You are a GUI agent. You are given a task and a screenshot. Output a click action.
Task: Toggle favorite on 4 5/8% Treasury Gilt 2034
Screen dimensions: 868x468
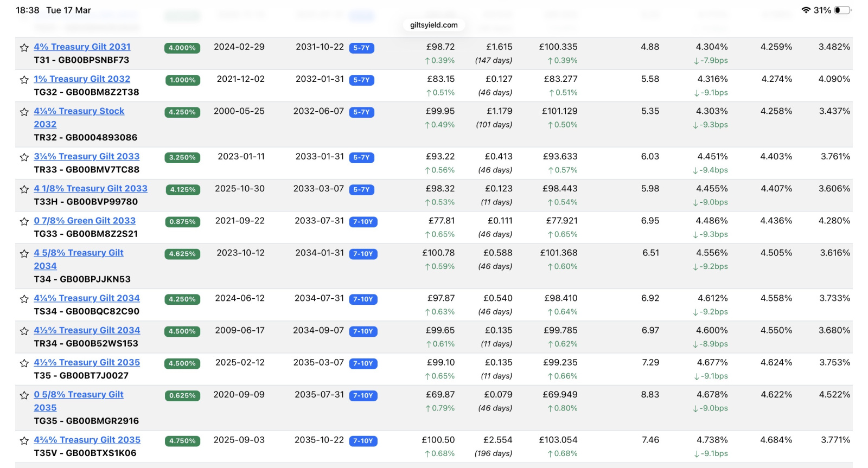click(24, 253)
